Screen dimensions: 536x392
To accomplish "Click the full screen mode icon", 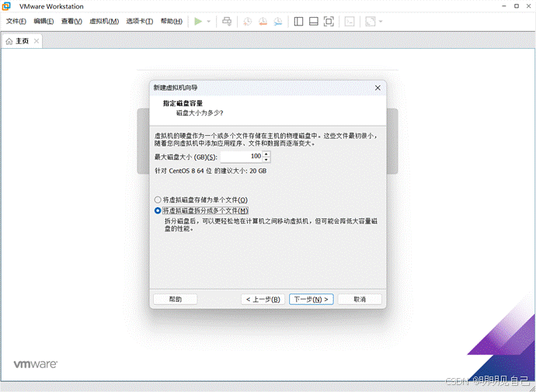I will click(x=329, y=22).
